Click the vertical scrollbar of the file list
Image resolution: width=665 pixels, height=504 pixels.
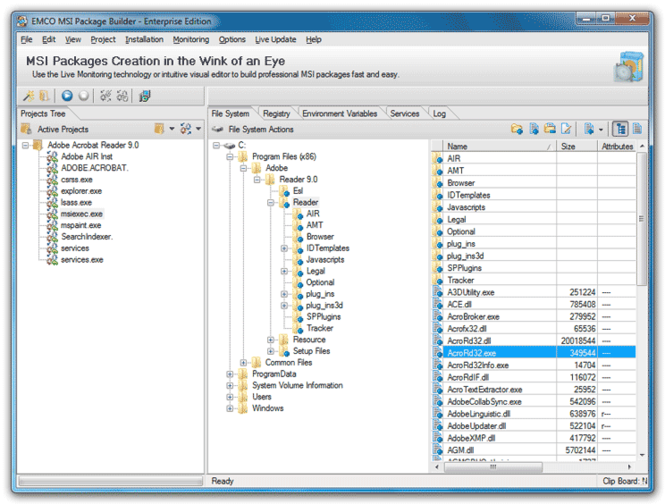pos(641,219)
